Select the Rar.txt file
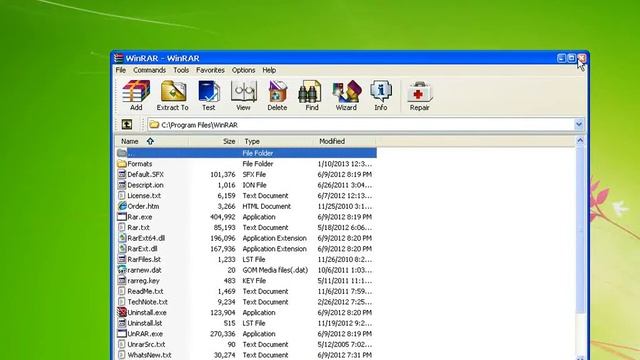Image resolution: width=640 pixels, height=360 pixels. (138, 227)
